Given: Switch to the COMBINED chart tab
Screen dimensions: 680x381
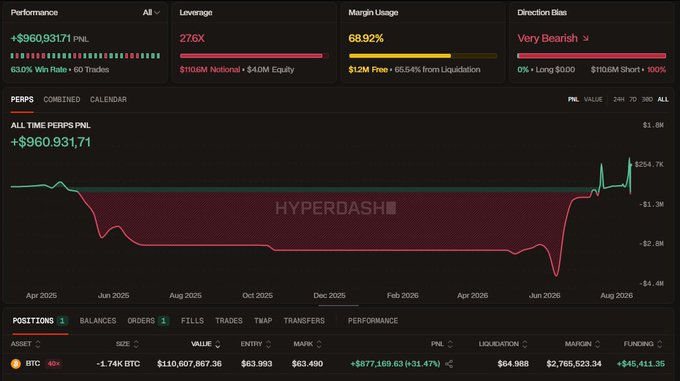Looking at the screenshot, I should (x=62, y=100).
